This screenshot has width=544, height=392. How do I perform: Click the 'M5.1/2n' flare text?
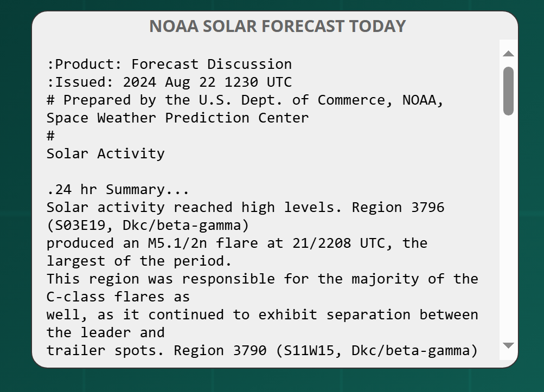coord(178,243)
